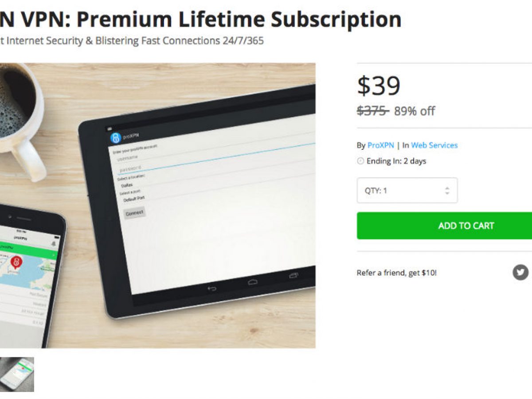The width and height of the screenshot is (532, 399).
Task: Open the Web Services category link
Action: 434,145
